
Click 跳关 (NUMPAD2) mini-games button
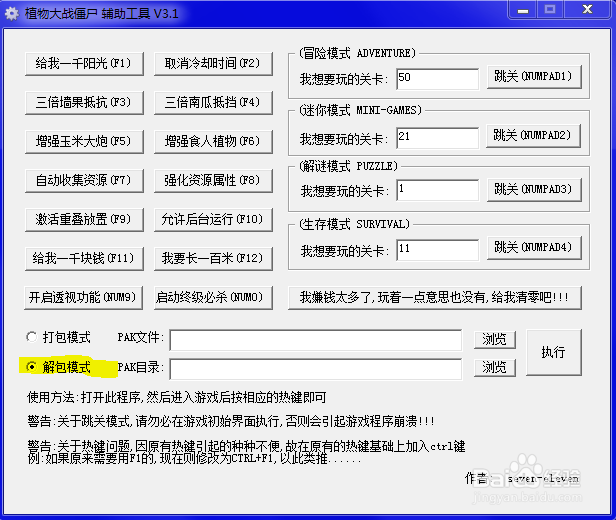pos(533,136)
